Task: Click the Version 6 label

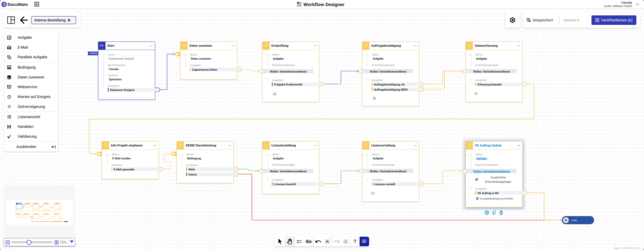Action: [571, 20]
